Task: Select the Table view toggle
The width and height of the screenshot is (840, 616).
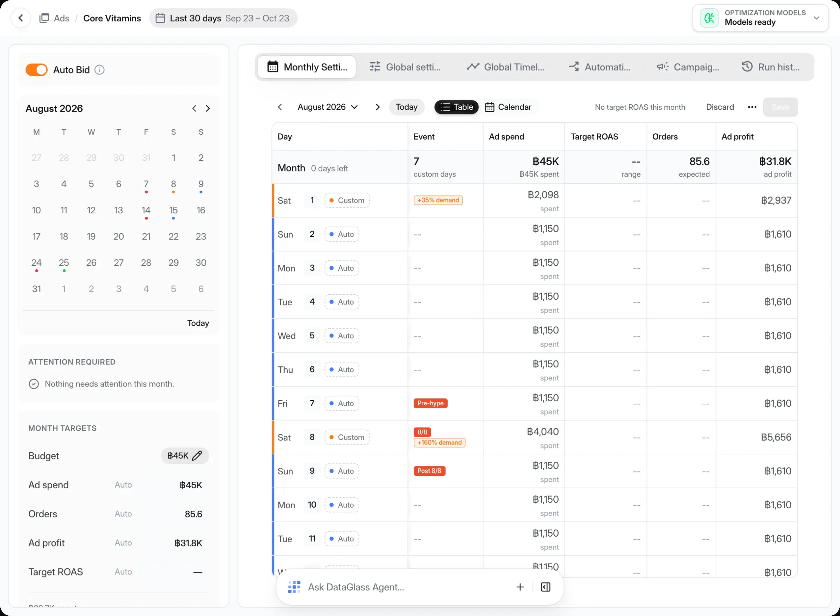Action: (456, 107)
